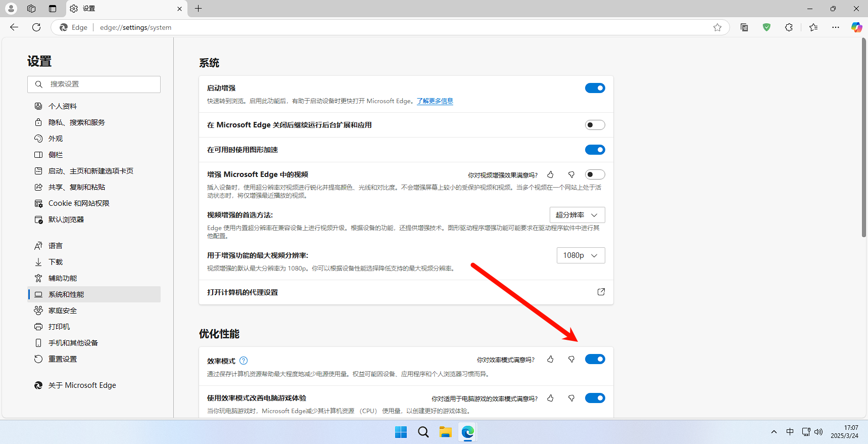Open the taskbar volume icon
The width and height of the screenshot is (868, 444).
tap(818, 432)
